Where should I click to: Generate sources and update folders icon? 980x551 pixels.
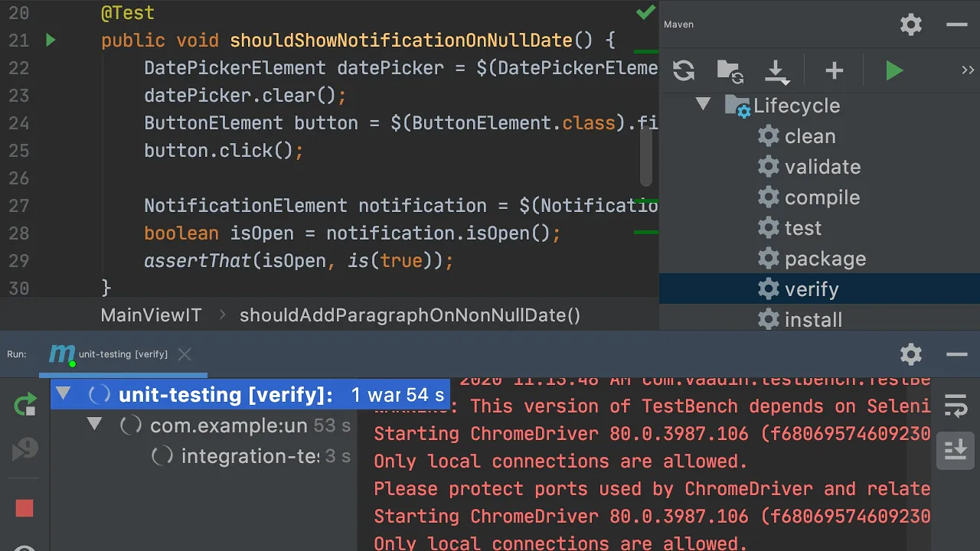click(730, 70)
